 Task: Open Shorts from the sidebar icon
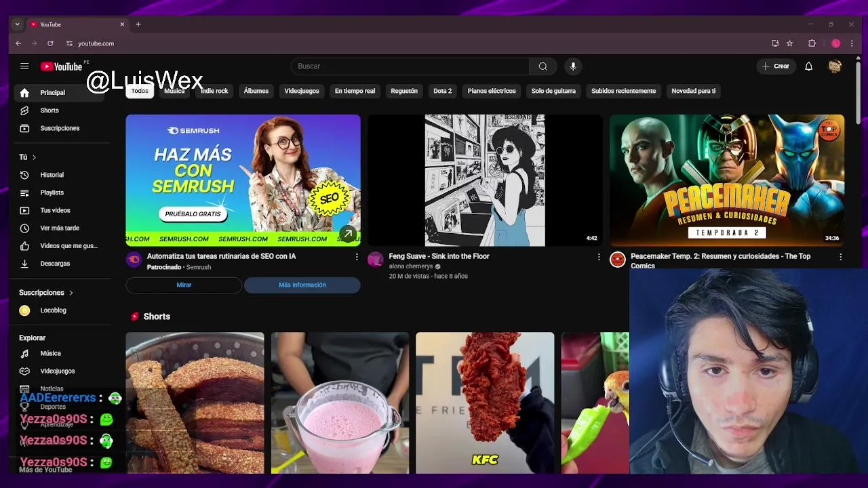click(24, 110)
